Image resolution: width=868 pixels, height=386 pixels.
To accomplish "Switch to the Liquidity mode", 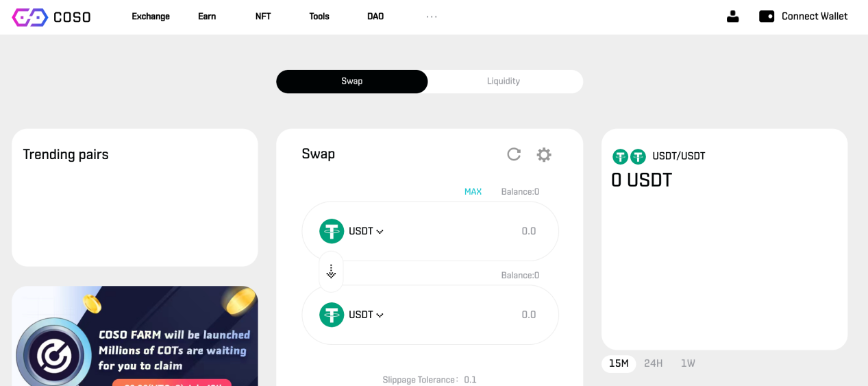I will tap(504, 81).
